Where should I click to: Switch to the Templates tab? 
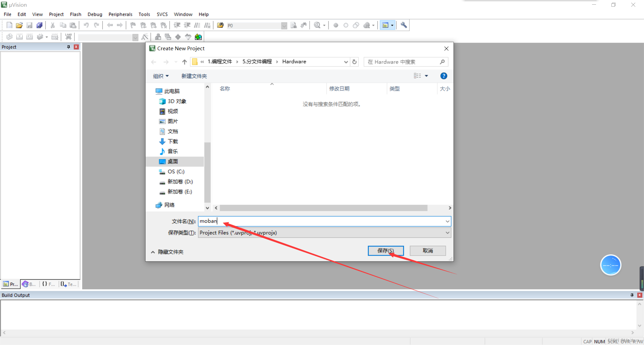(68, 284)
